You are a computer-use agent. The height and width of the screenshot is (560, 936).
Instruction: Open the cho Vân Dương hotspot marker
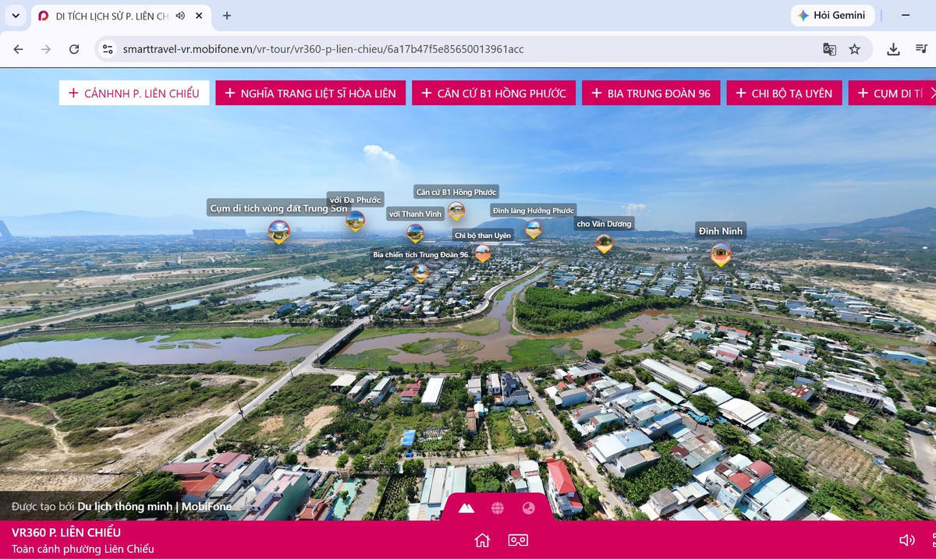pos(604,243)
